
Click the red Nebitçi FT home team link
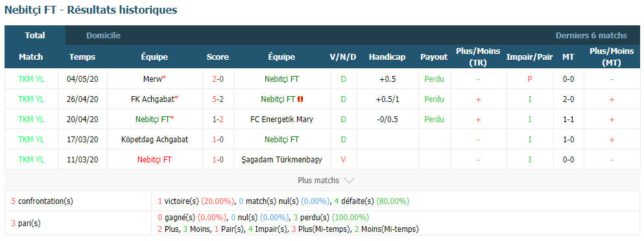coord(154,160)
